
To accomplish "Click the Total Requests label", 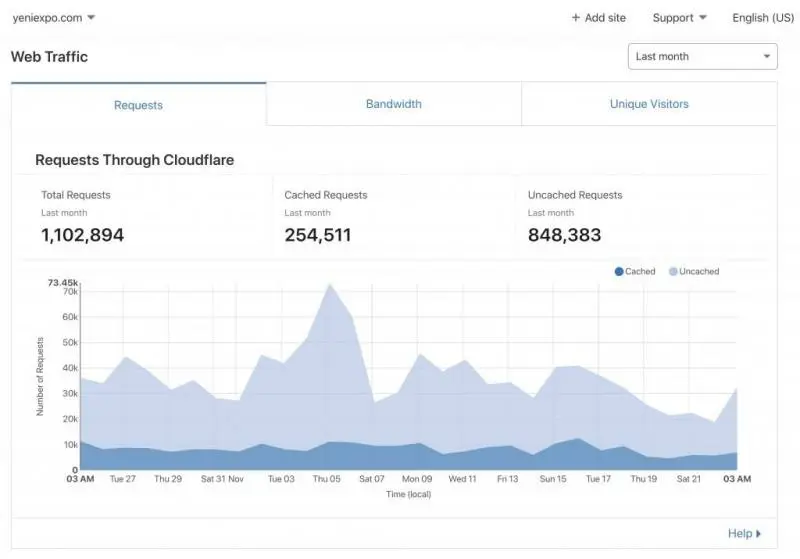I will 76,195.
